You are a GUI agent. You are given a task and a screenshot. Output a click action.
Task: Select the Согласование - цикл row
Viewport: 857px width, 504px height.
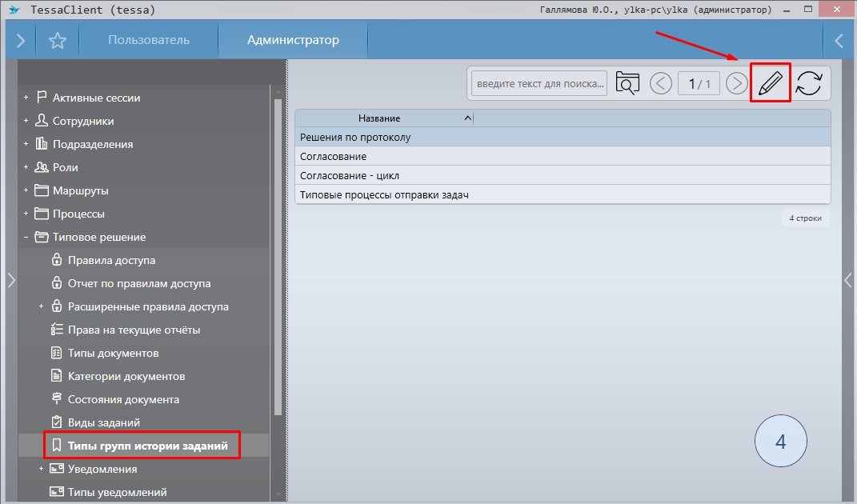tap(350, 175)
